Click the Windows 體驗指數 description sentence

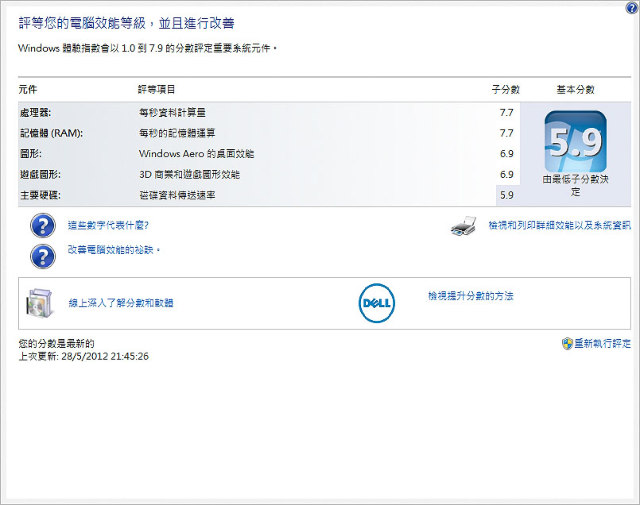[147, 48]
